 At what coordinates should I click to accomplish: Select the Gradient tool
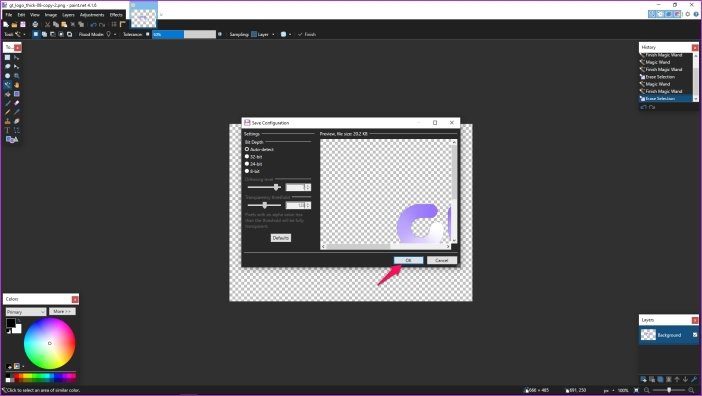point(17,94)
